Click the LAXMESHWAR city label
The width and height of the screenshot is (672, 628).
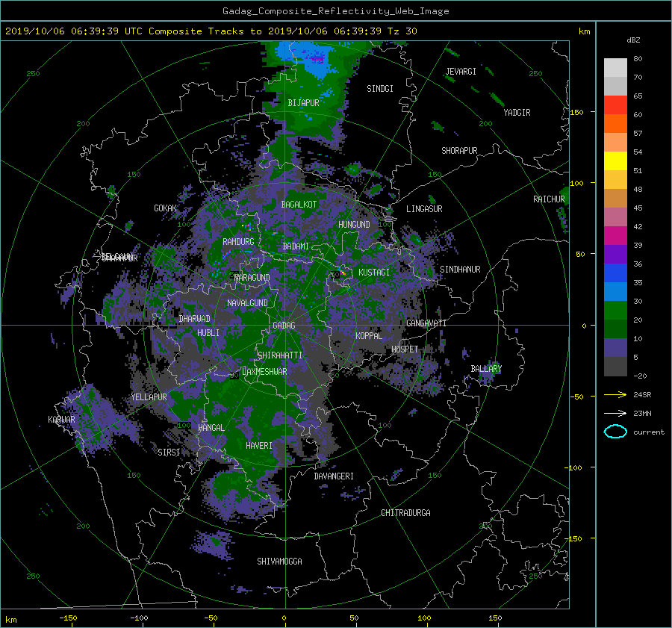pos(264,372)
